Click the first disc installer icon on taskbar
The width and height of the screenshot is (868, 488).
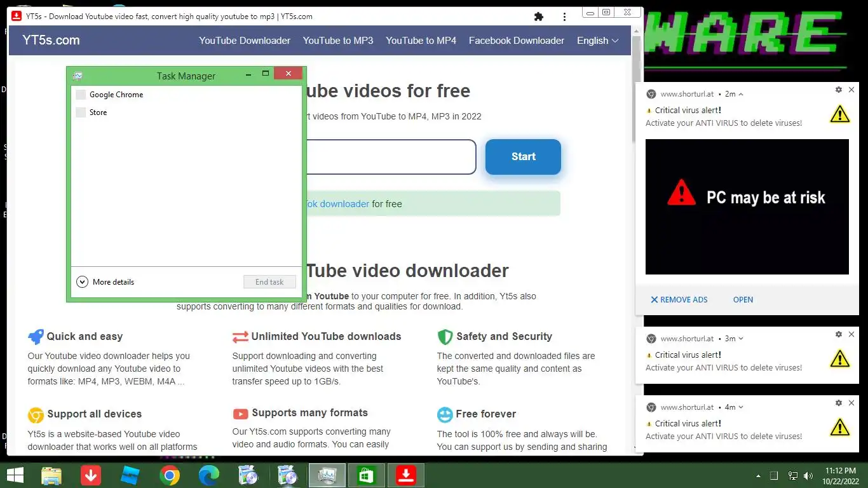point(248,475)
